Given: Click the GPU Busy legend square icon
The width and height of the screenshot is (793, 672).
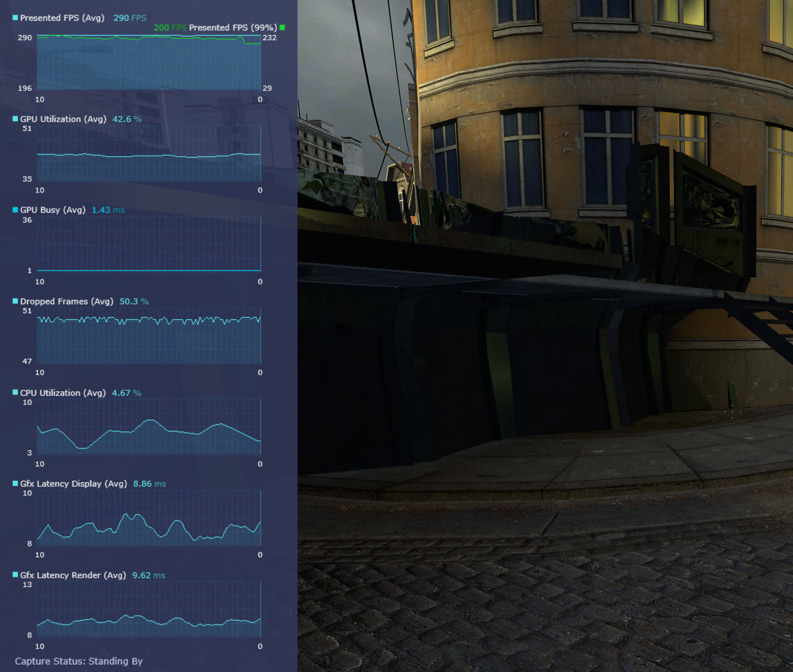Looking at the screenshot, I should (x=15, y=209).
